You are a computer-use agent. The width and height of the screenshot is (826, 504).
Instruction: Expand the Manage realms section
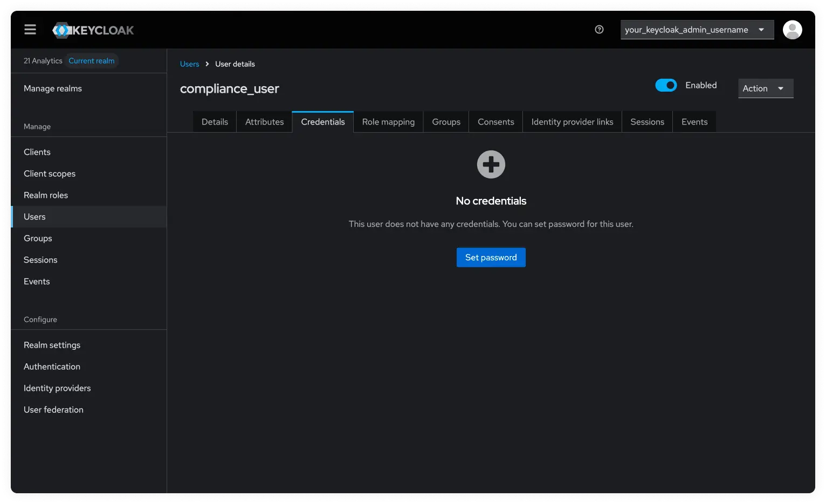tap(52, 88)
